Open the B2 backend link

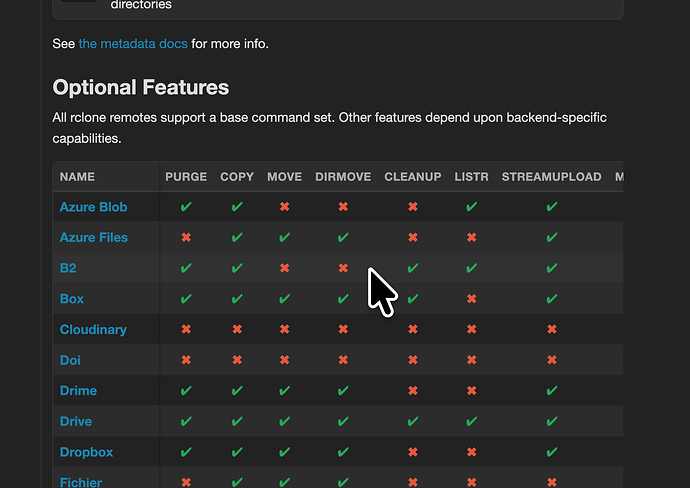(x=68, y=268)
